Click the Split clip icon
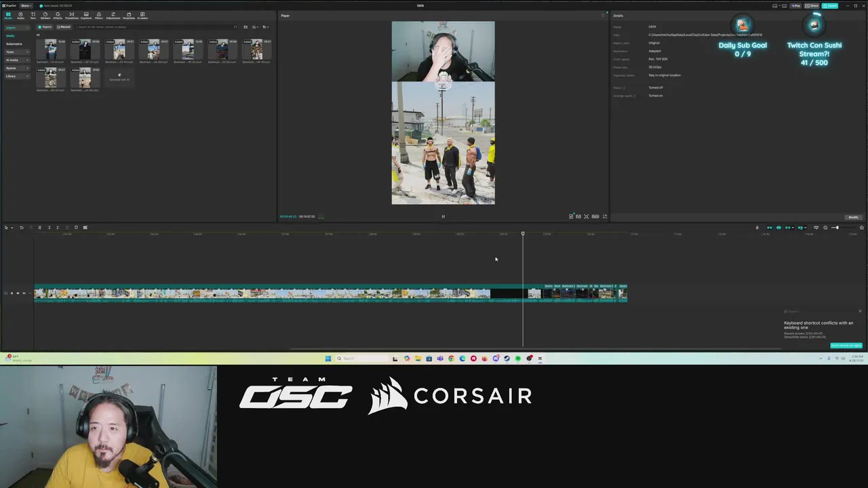This screenshot has height=488, width=868. point(39,228)
